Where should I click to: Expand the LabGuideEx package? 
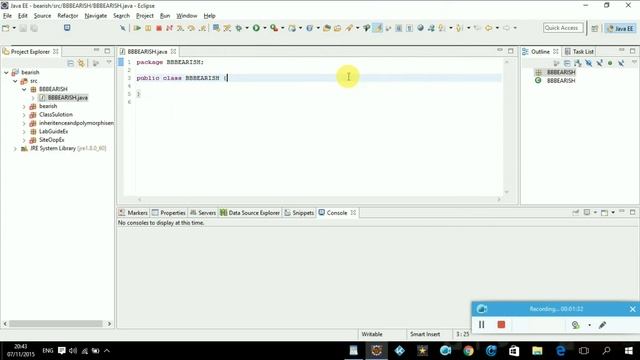pyautogui.click(x=24, y=131)
